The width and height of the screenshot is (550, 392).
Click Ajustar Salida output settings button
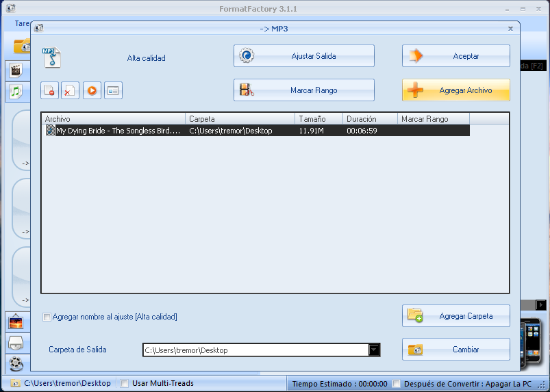(x=303, y=55)
